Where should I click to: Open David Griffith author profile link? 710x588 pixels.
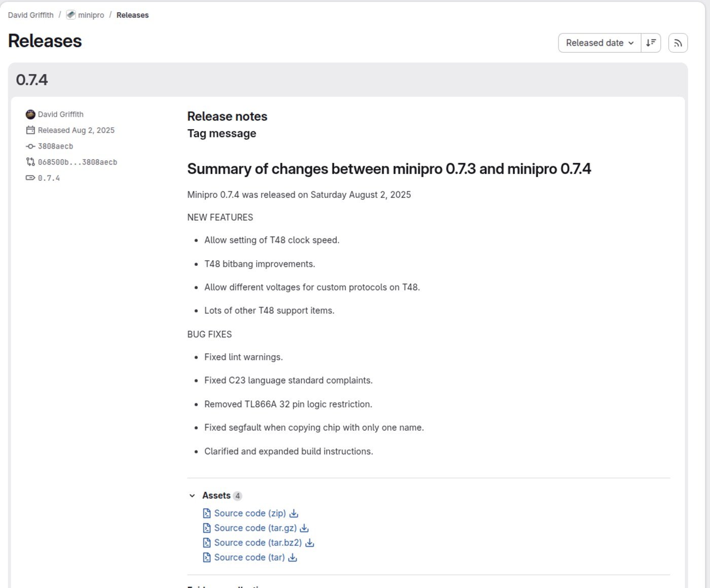(61, 114)
